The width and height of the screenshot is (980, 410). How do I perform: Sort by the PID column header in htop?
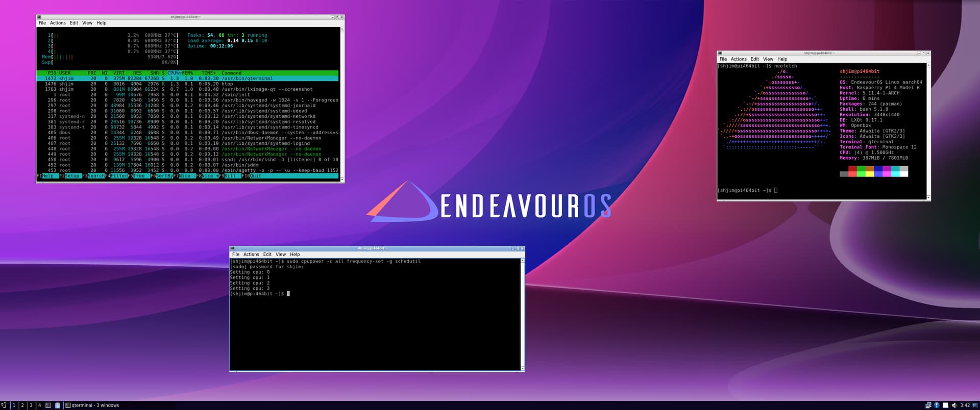(52, 73)
